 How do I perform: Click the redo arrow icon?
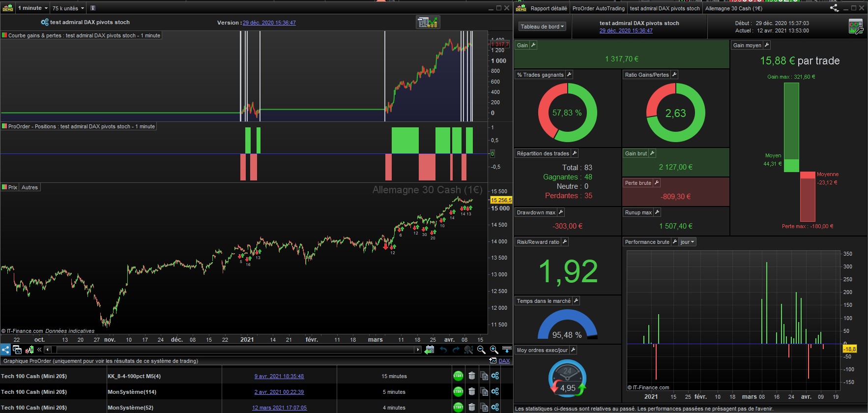(x=456, y=350)
